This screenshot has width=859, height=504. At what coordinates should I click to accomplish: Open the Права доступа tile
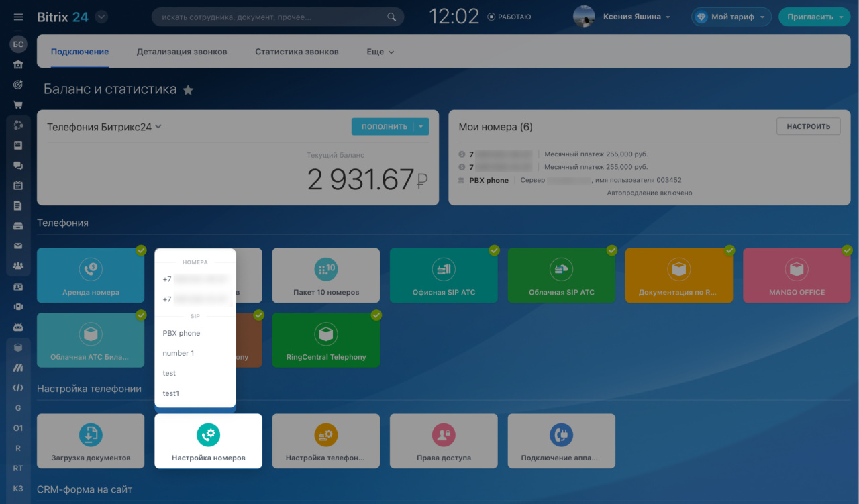coord(444,441)
